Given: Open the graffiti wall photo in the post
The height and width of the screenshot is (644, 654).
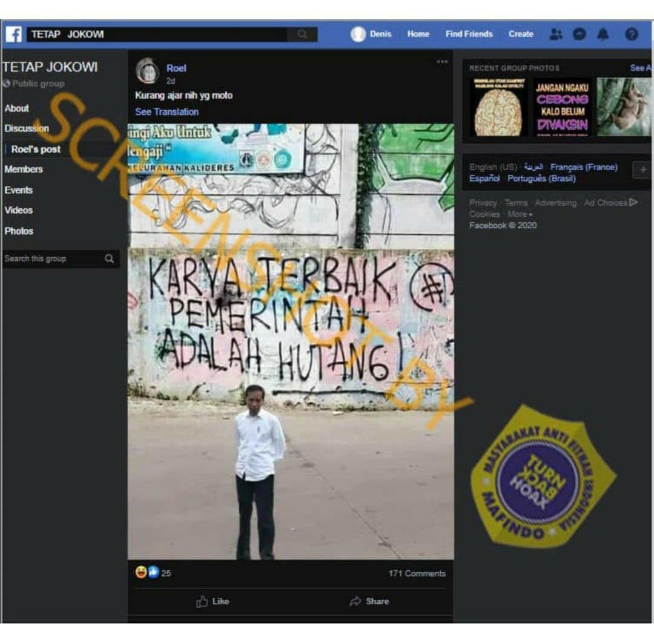Looking at the screenshot, I should click(x=290, y=341).
